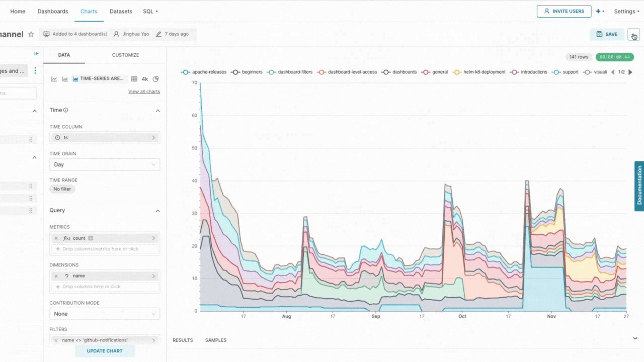Screen dimensions: 644x362
Task: Click the View all charts link
Action: click(144, 92)
